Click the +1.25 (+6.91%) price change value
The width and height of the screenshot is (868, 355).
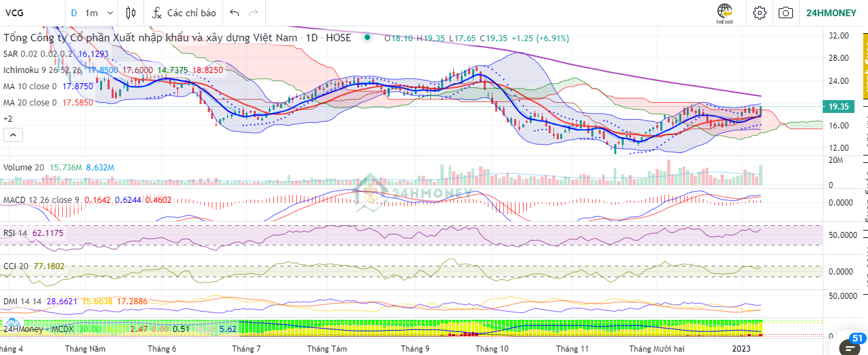[539, 39]
